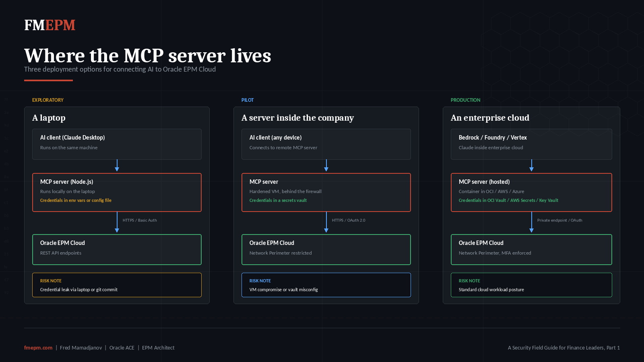This screenshot has width=644, height=362.
Task: Select the AI client (any device) card
Action: tap(326, 144)
